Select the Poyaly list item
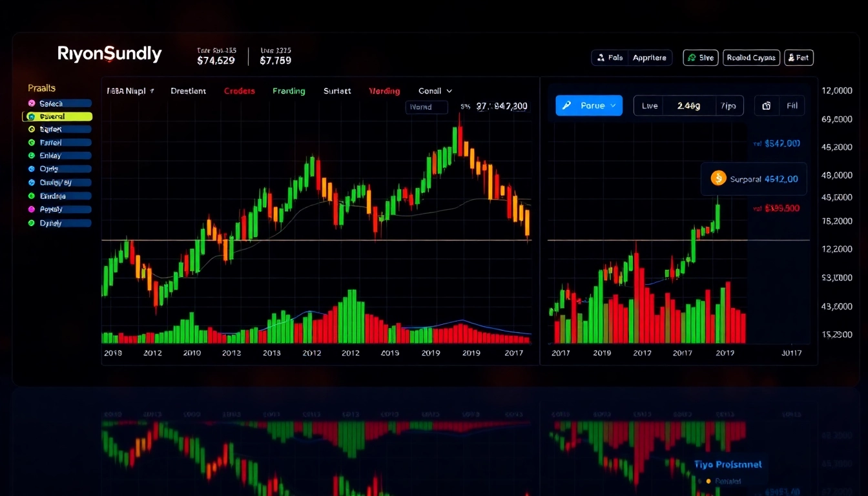 tap(59, 209)
